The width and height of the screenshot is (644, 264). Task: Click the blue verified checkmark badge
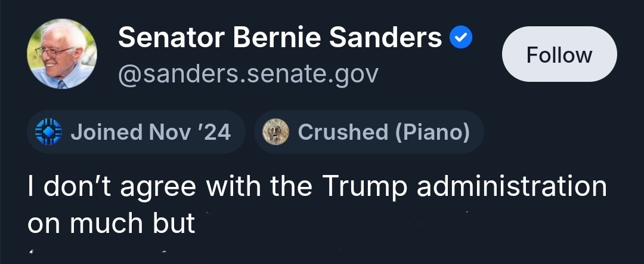460,38
